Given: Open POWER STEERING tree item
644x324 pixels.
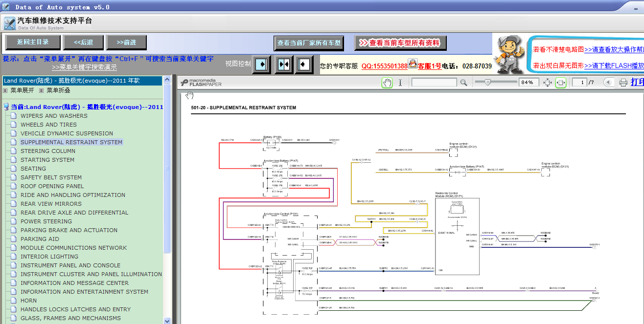Looking at the screenshot, I should [46, 221].
